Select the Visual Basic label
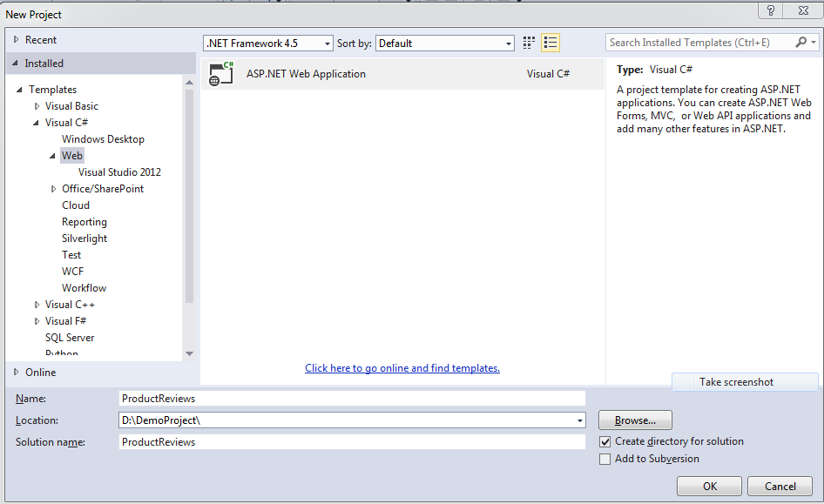This screenshot has height=504, width=824. (71, 106)
